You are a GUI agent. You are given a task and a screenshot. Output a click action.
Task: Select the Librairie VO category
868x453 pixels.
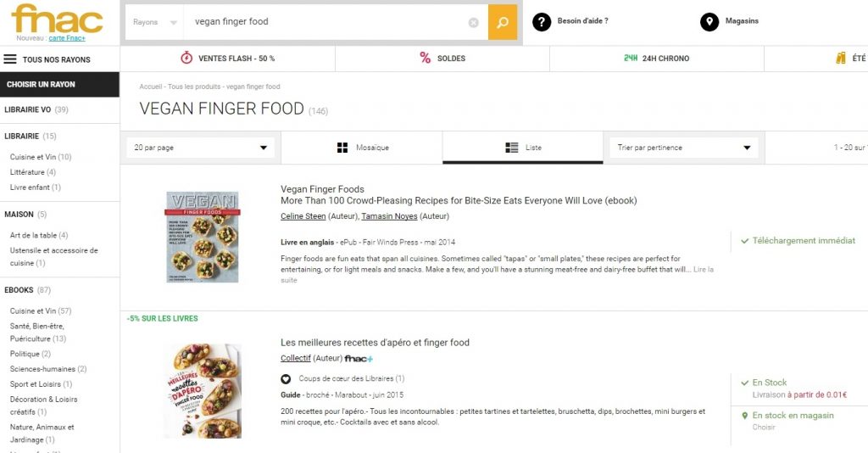point(36,109)
